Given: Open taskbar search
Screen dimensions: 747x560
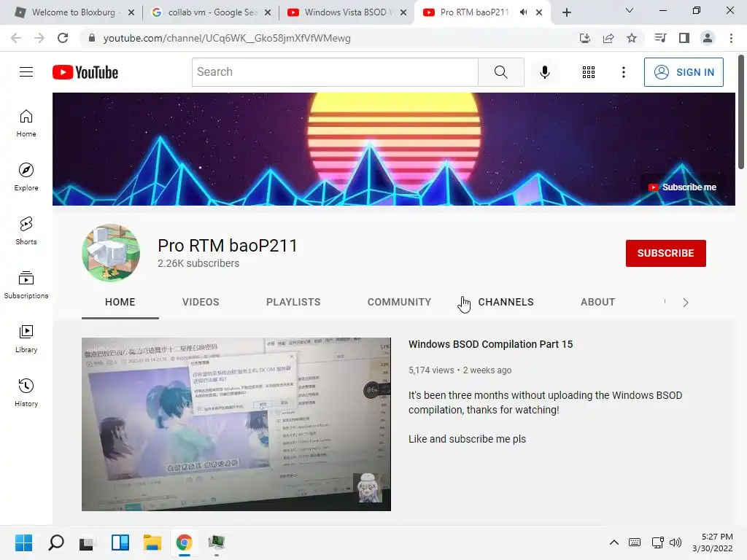Looking at the screenshot, I should pos(55,542).
